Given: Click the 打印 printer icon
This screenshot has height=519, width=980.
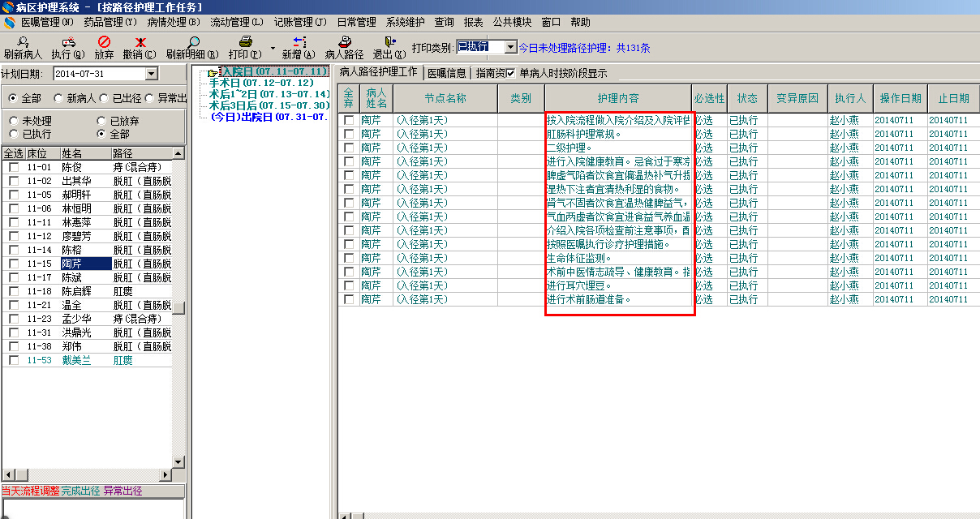Looking at the screenshot, I should click(x=245, y=41).
